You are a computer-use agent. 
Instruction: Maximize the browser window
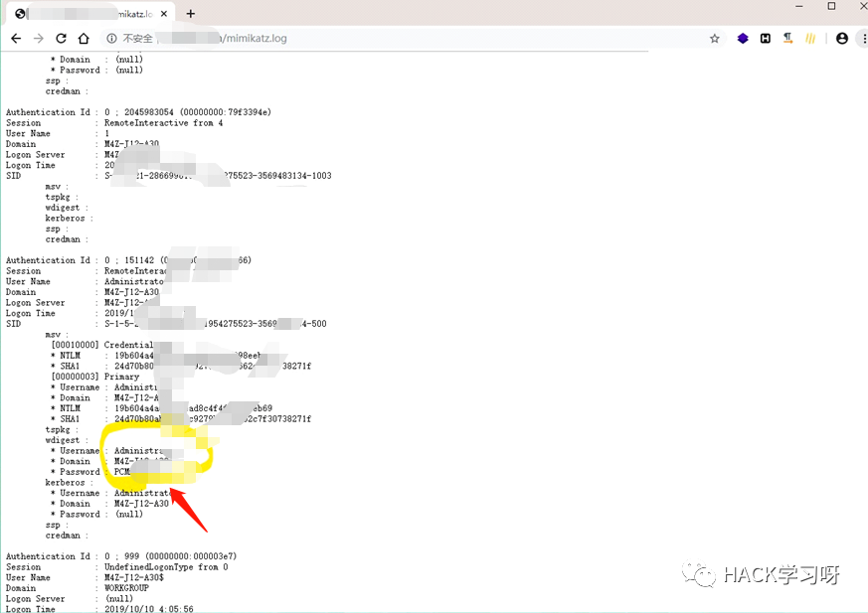(831, 6)
